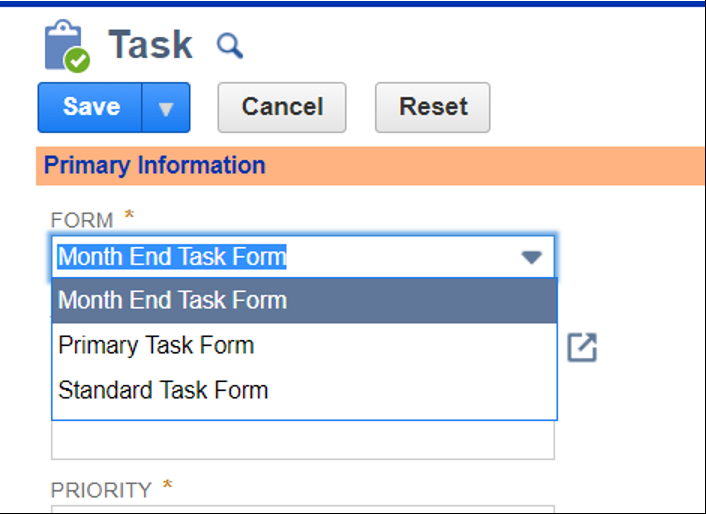Focus the text field below the dropdown list

(303, 440)
